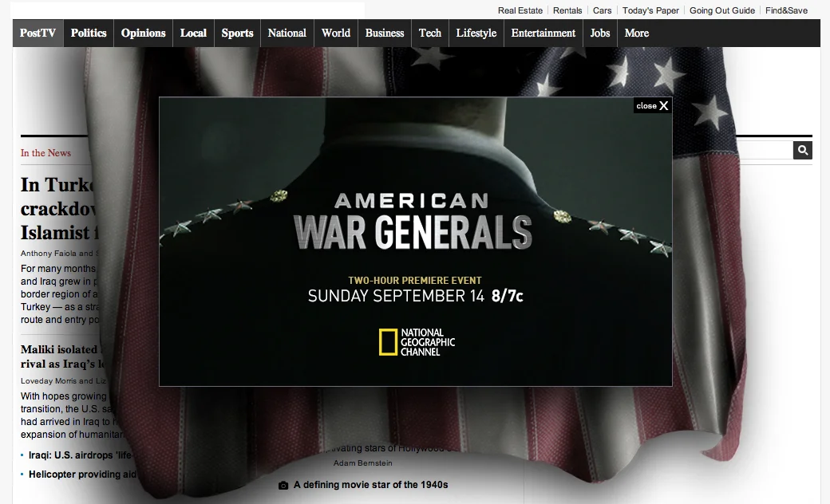This screenshot has height=504, width=830.
Task: Click the camera icon beside the movie star headline
Action: click(283, 486)
